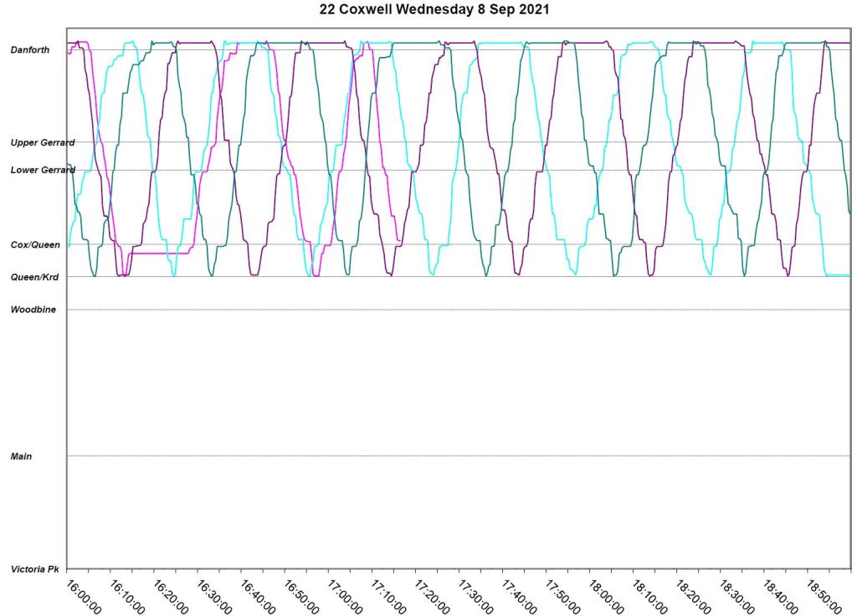Select the 18:20:00 time axis label
This screenshot has width=857, height=616.
tap(693, 595)
